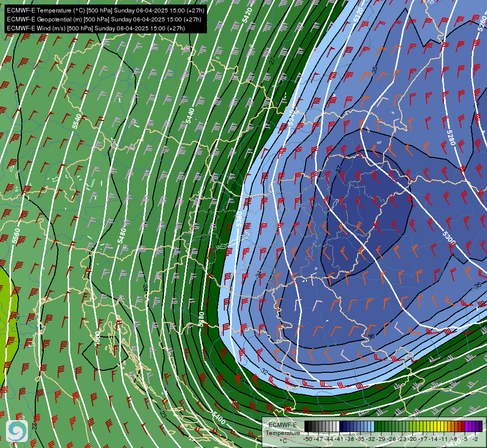
Task: Click the 5560 geopotential contour label
Action: coord(16,235)
